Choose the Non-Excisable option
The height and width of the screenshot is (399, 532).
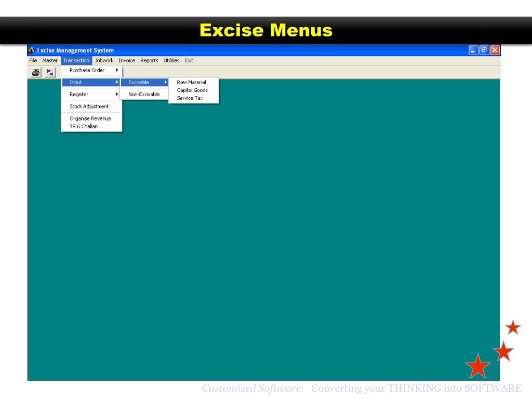pos(144,95)
